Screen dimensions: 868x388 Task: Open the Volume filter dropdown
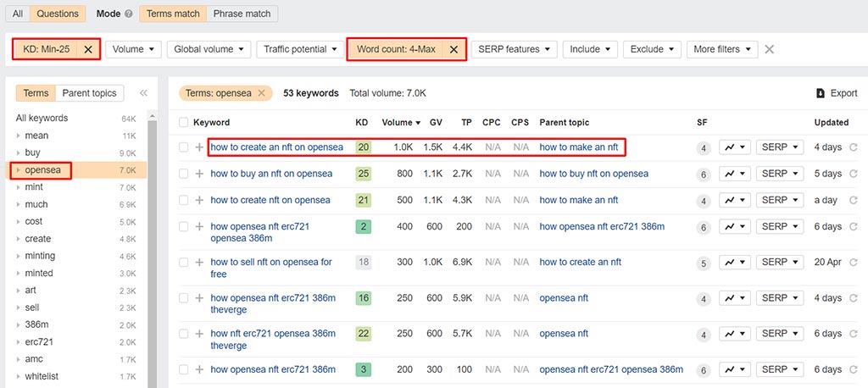[133, 49]
